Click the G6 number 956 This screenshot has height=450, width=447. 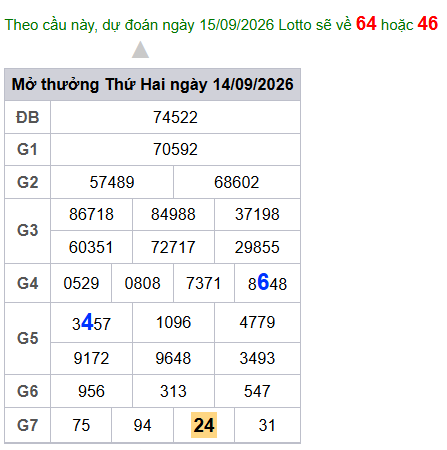point(91,391)
